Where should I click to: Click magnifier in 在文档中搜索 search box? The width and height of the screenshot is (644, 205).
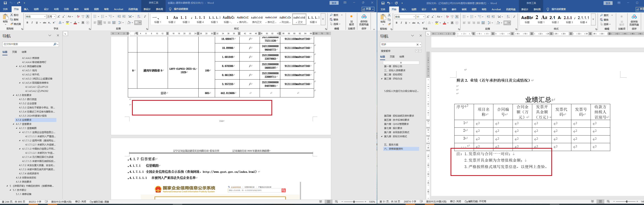pos(55,44)
